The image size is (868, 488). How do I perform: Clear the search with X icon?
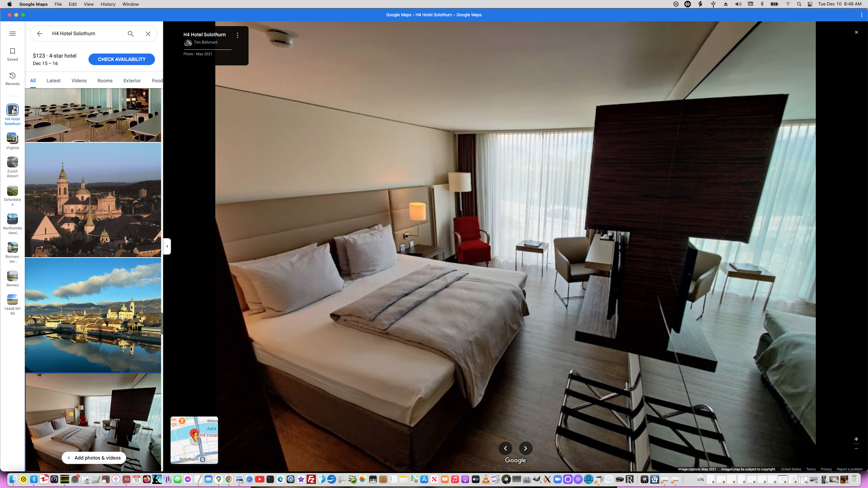[148, 34]
